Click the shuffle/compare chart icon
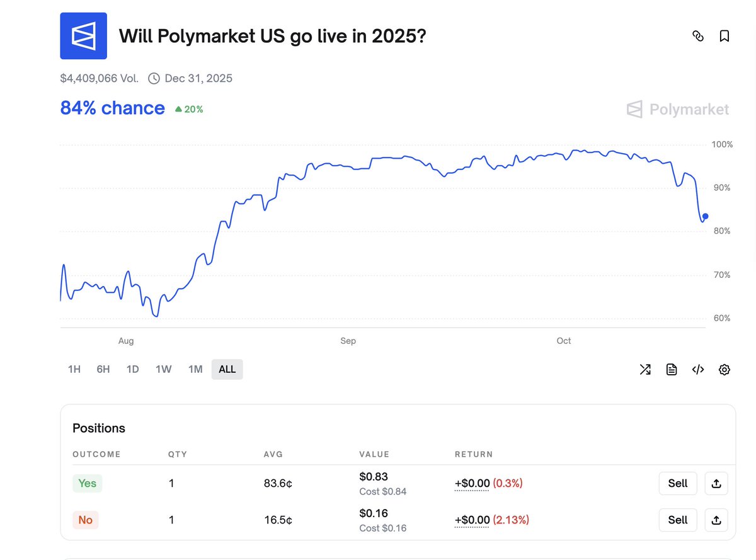 pyautogui.click(x=645, y=370)
